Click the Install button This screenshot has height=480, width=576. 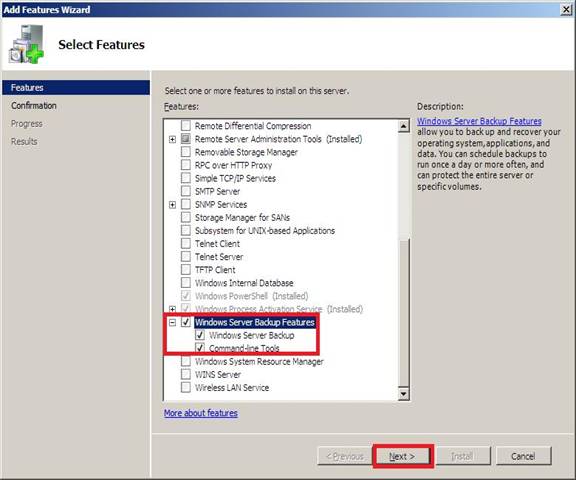click(462, 456)
